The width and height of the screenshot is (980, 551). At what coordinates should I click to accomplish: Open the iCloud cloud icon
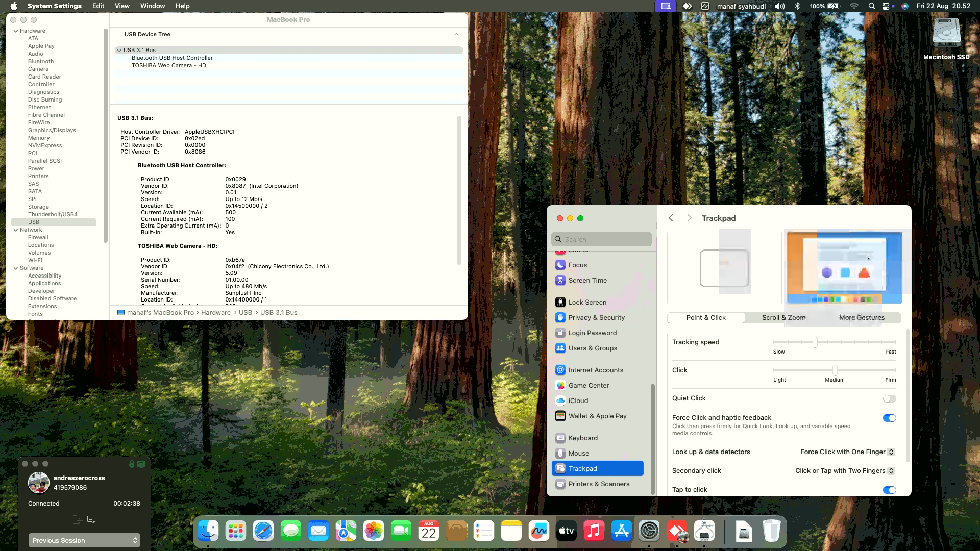560,400
